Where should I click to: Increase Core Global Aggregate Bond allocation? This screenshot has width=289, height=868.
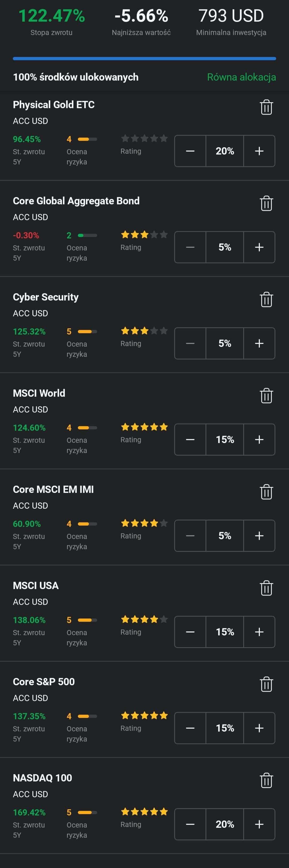point(259,247)
